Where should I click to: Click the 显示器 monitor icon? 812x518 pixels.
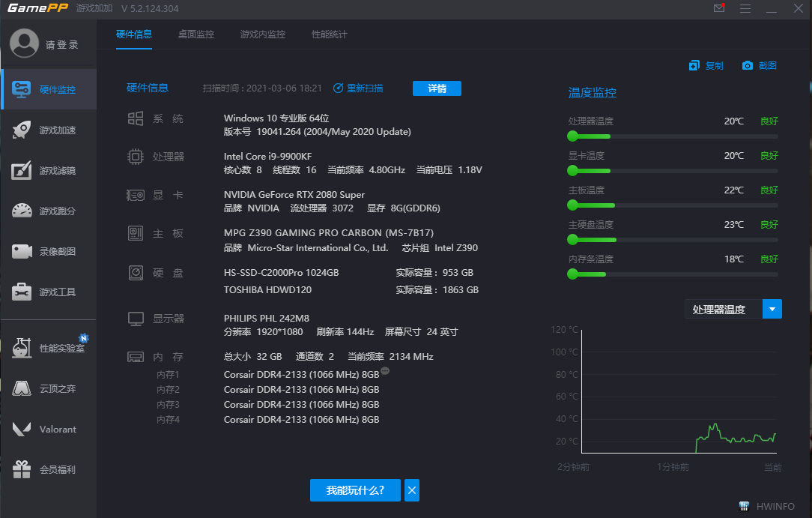coord(136,319)
